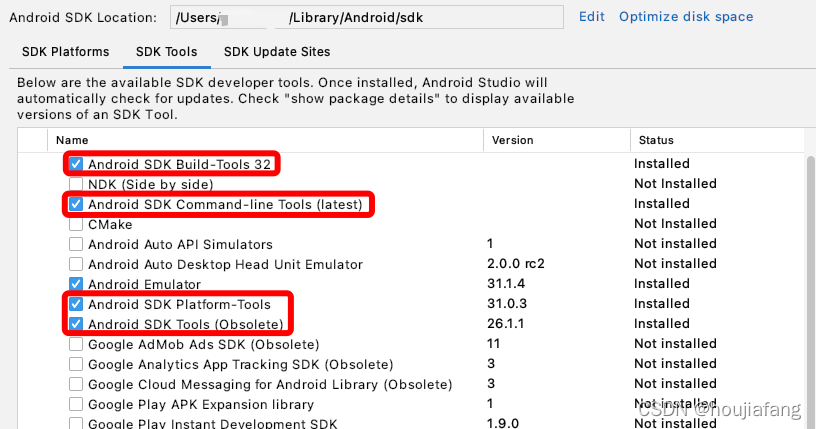Click the version 11 cell for AdMob
Viewport: 816px width, 429px height.
click(493, 344)
